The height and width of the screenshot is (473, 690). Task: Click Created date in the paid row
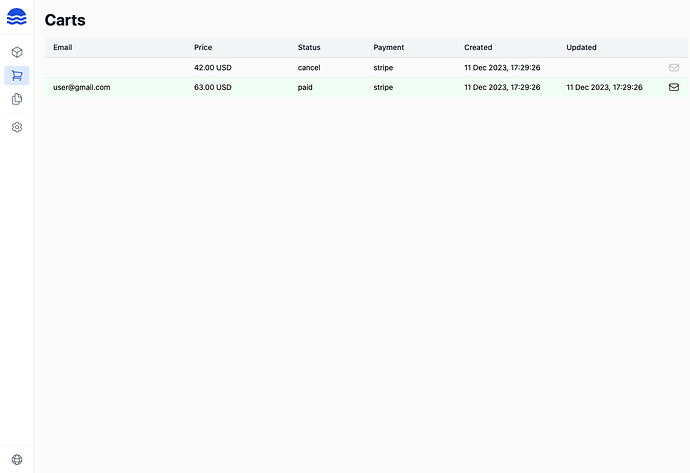click(502, 87)
